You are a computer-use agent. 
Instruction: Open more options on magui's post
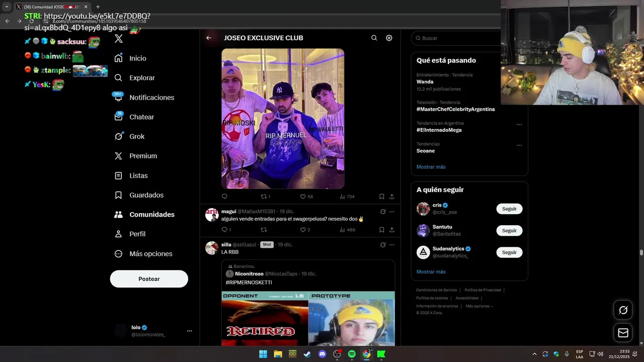392,212
